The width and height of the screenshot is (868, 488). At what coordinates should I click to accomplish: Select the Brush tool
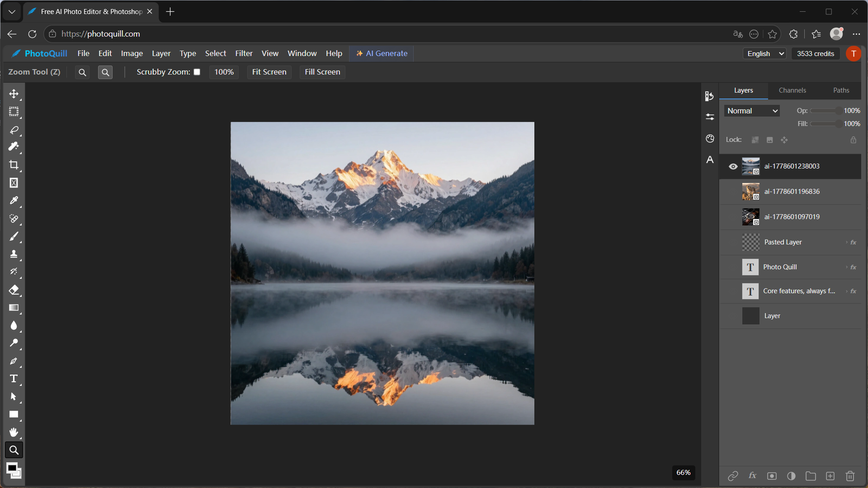14,236
